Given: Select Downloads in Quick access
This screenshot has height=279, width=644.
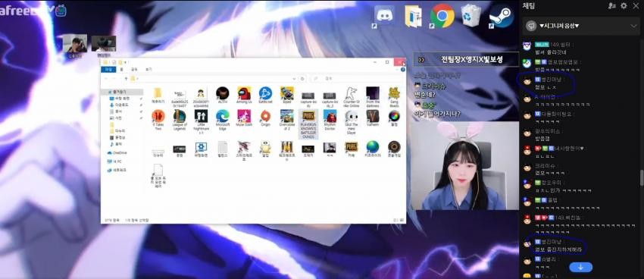Looking at the screenshot, I should point(118,105).
